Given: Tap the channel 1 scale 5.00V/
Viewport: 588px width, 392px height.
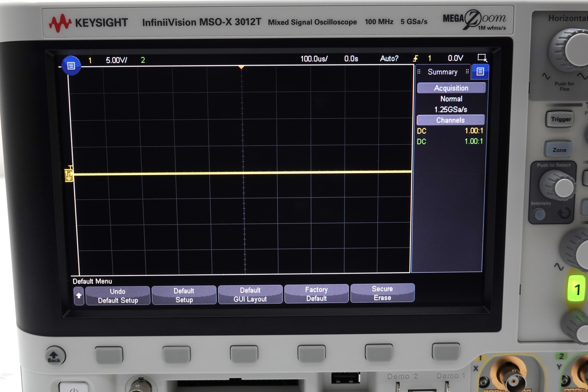Looking at the screenshot, I should (x=116, y=60).
